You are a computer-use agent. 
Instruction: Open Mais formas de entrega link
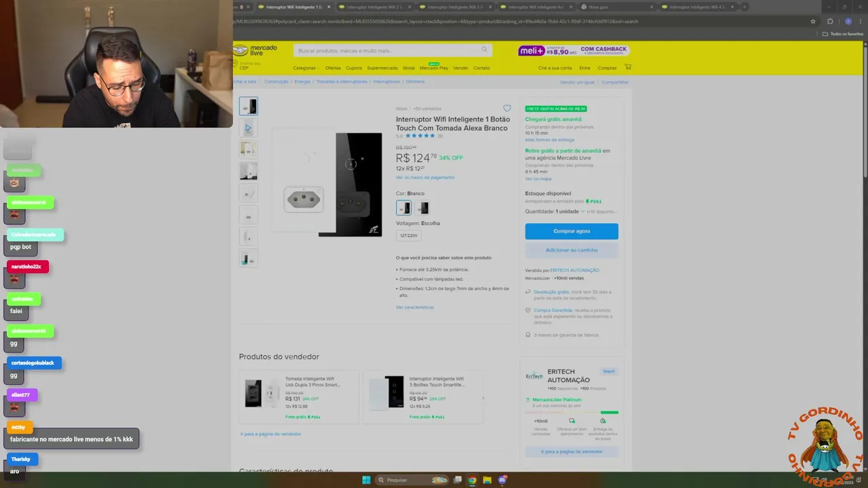(x=549, y=140)
